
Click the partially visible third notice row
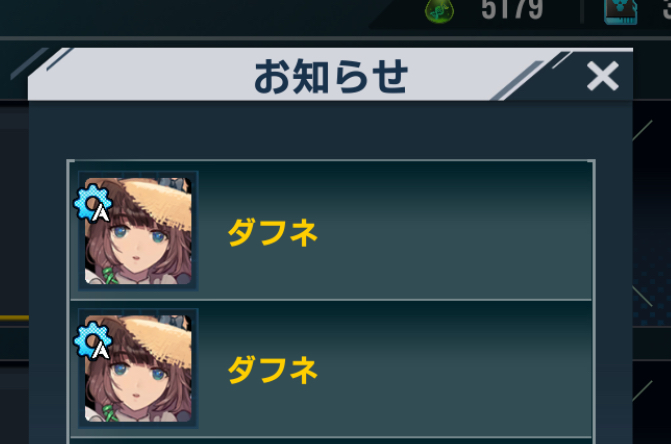[331, 441]
